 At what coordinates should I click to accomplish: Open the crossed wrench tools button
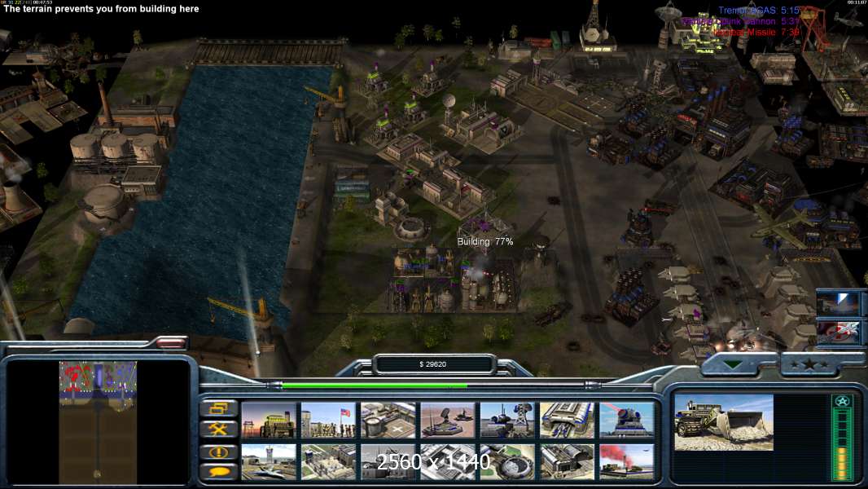[x=219, y=429]
